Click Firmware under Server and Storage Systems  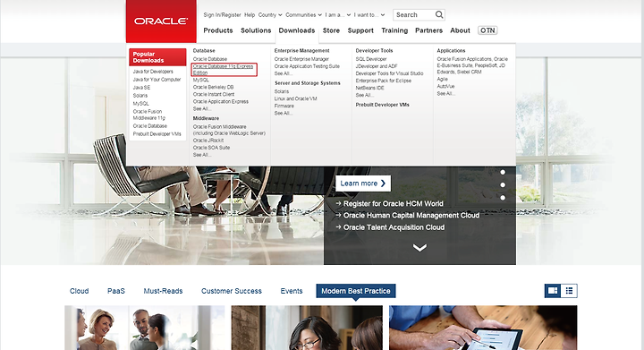284,106
